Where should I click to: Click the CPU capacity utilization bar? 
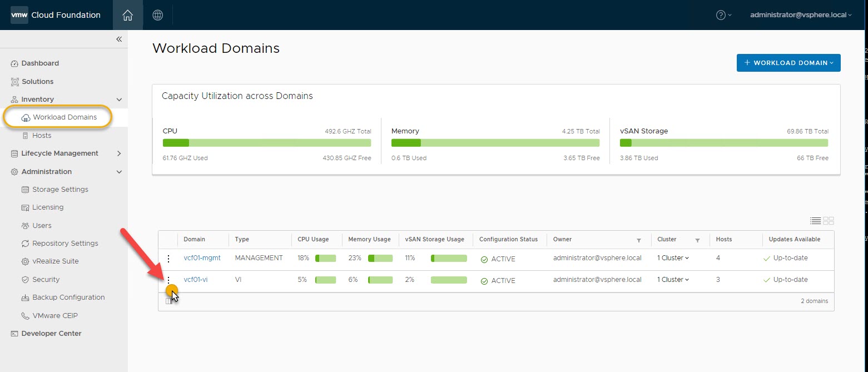point(267,143)
